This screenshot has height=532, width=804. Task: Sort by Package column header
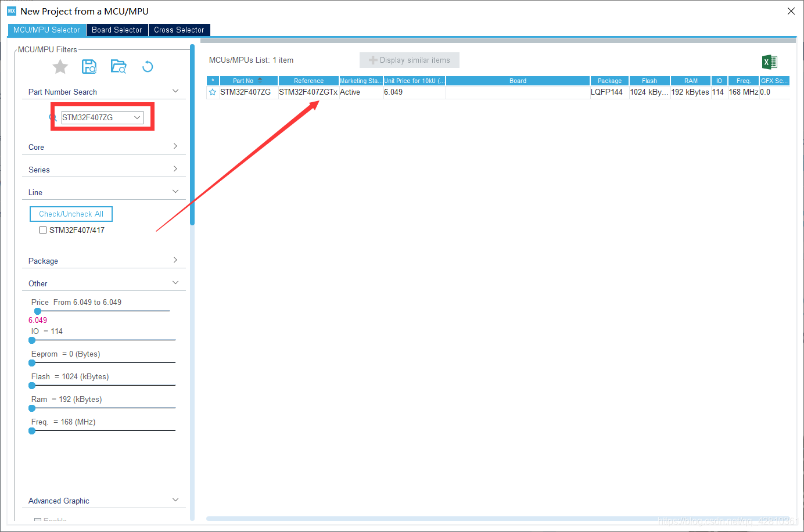609,81
